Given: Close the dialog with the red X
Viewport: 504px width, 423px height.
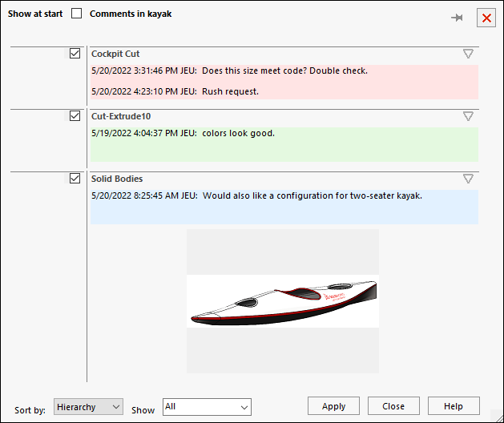Looking at the screenshot, I should (x=486, y=18).
